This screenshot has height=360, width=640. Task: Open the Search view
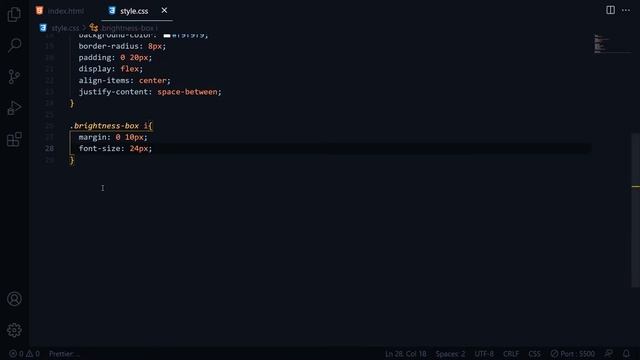[14, 45]
